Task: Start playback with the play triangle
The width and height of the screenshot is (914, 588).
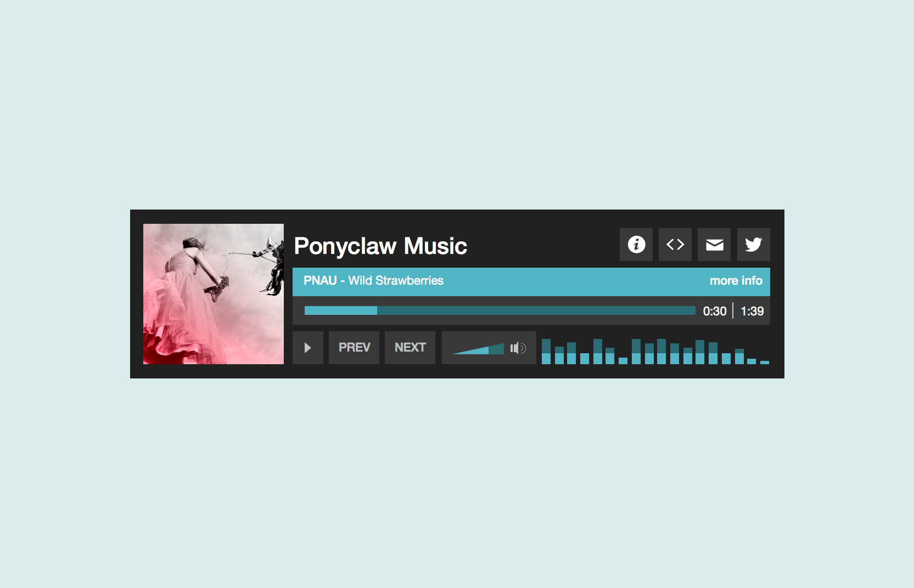Action: (308, 348)
